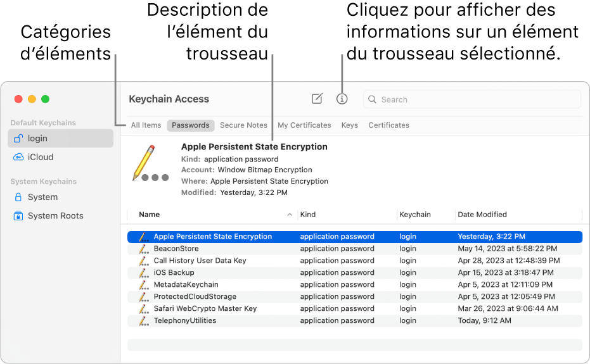The height and width of the screenshot is (364, 590).
Task: Sort the list by Date Modified column
Action: [x=482, y=215]
